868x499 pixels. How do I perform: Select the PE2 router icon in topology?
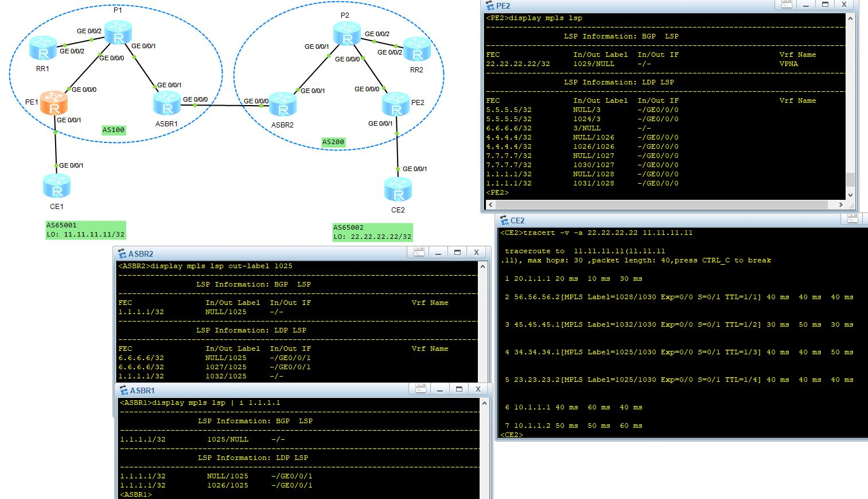tap(396, 104)
